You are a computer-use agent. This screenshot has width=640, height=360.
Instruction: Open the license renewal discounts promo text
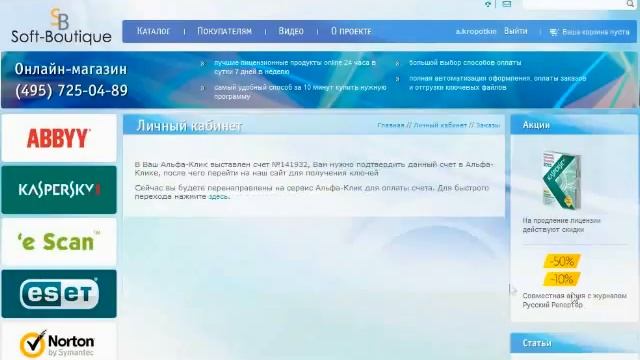pyautogui.click(x=561, y=225)
